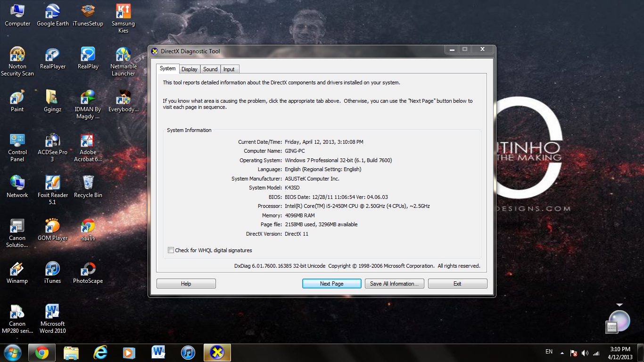Select the Paint desktop shortcut
Screen dimensions: 644x362
(17, 101)
